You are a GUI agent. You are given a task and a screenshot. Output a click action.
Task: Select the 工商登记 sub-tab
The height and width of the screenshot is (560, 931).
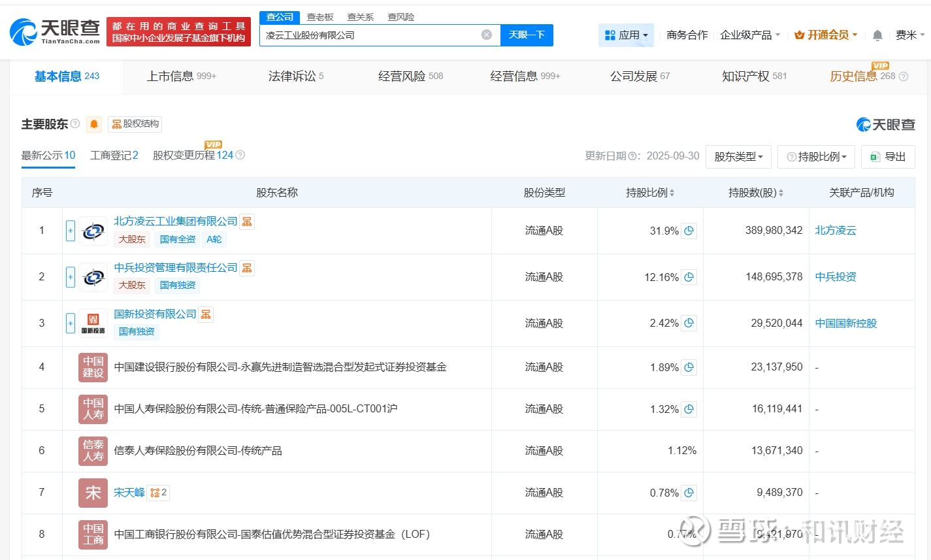pos(114,156)
